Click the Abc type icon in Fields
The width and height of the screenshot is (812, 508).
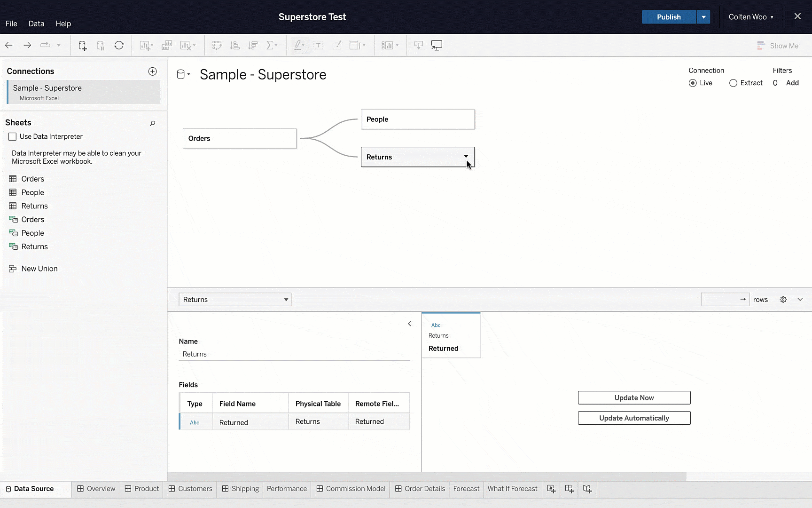(x=195, y=422)
